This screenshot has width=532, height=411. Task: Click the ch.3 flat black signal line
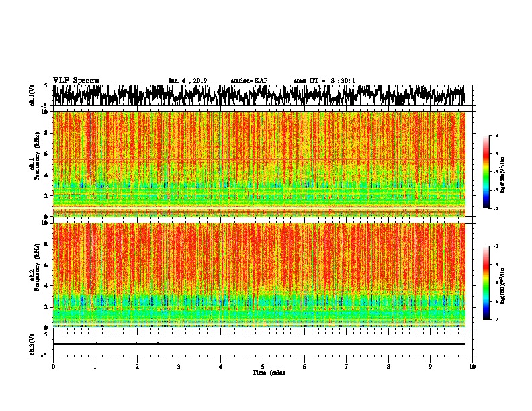pyautogui.click(x=259, y=344)
